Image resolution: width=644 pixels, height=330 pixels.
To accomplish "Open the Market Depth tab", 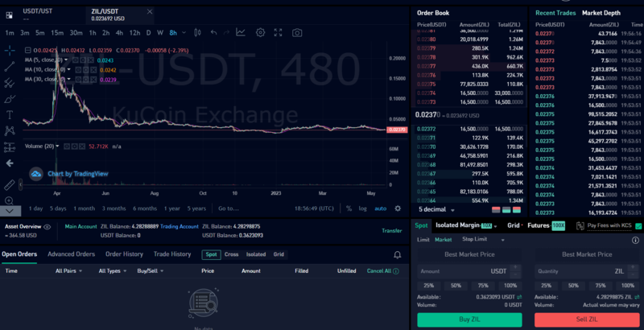I will pos(601,13).
